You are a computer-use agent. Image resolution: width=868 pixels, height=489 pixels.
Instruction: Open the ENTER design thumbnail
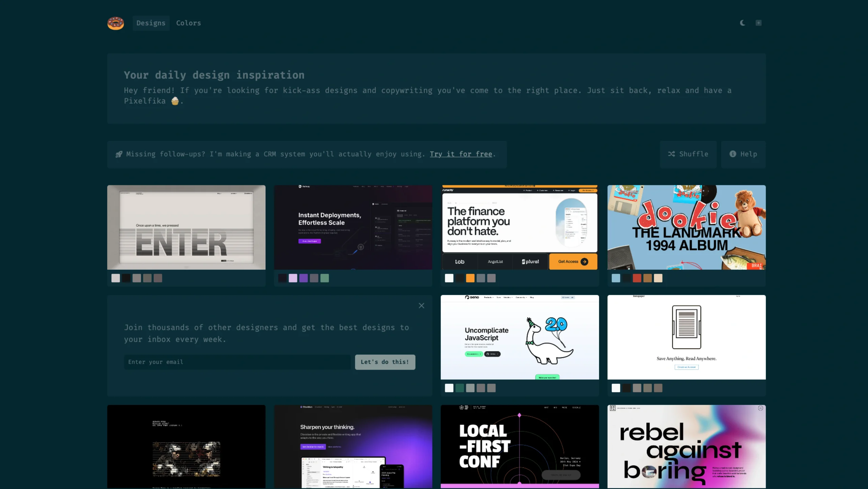186,227
